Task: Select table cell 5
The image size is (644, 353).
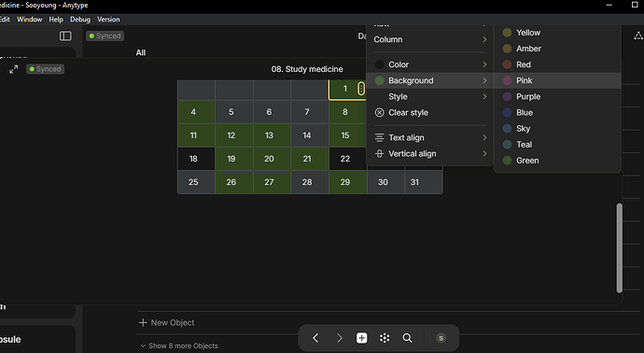Action: (234, 112)
